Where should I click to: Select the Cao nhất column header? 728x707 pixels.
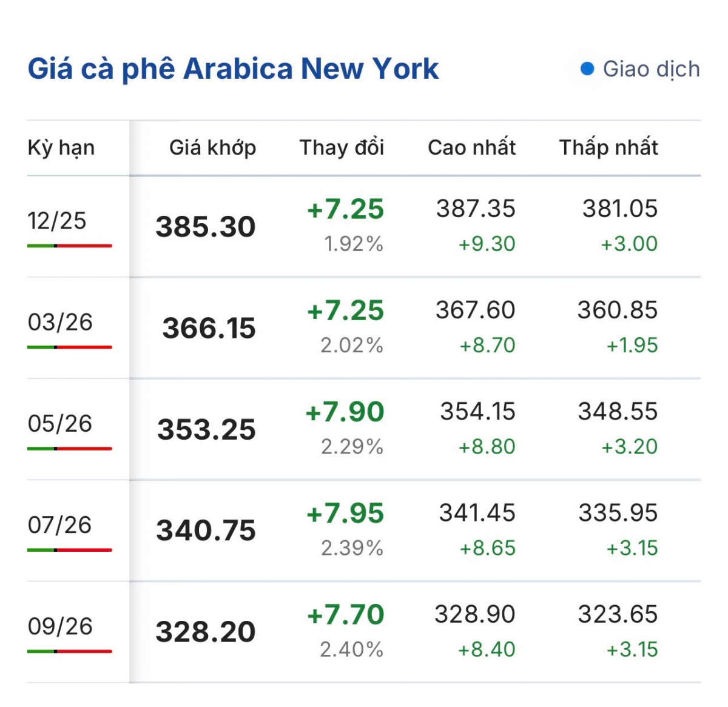tap(471, 147)
